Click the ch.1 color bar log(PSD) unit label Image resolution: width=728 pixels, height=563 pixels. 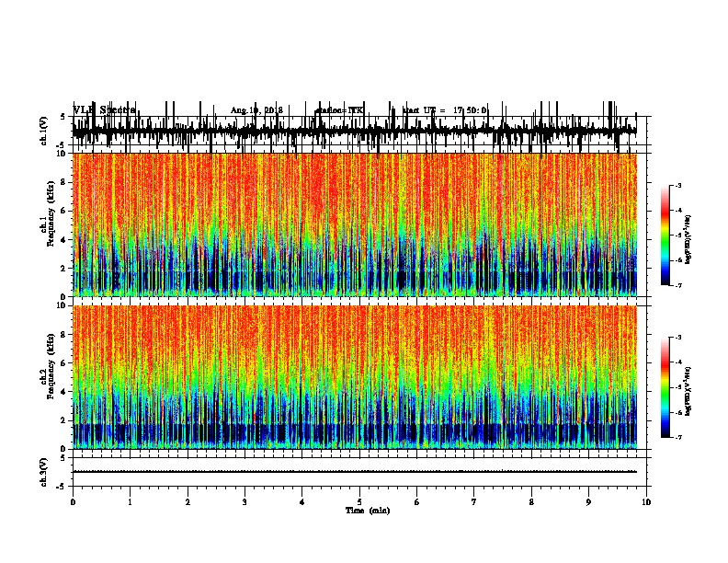click(688, 239)
